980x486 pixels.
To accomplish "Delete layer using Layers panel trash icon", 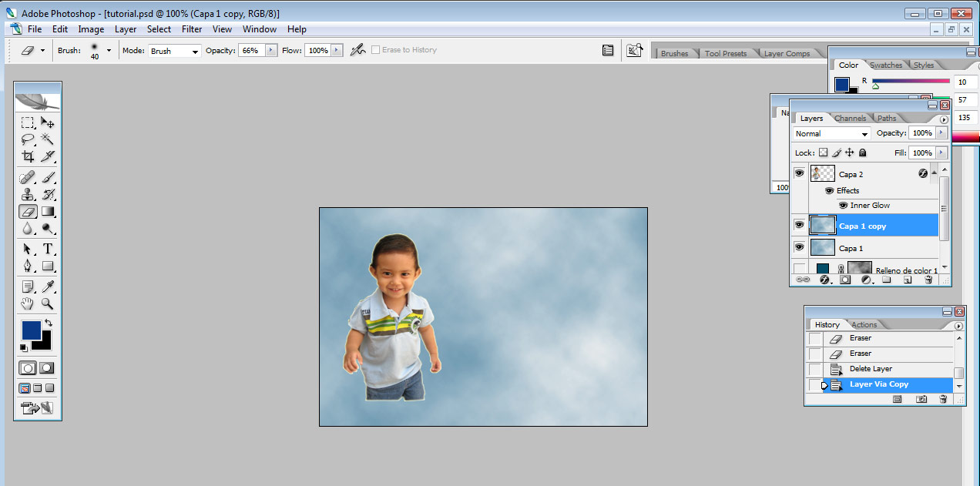I will point(928,280).
